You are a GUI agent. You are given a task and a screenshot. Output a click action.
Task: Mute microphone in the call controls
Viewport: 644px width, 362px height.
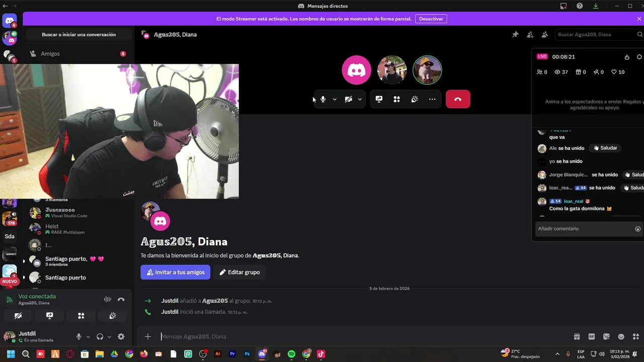pyautogui.click(x=323, y=99)
